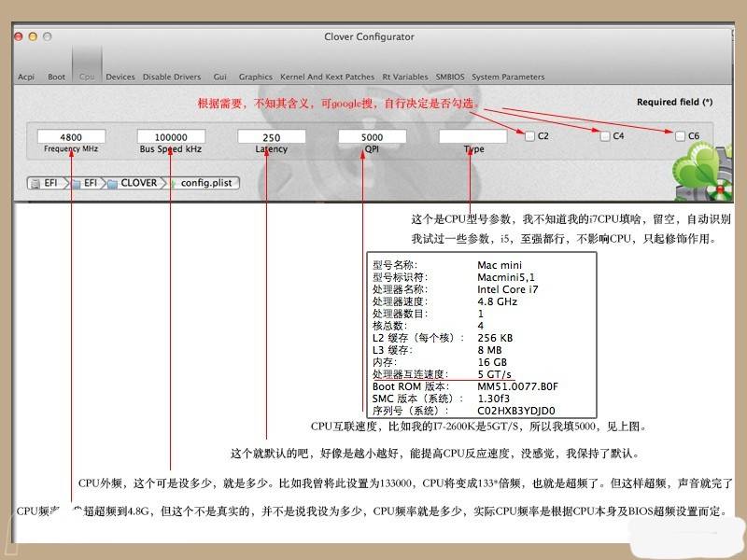This screenshot has height=560, width=747.
Task: Select the SMBIOS tab
Action: 450,77
